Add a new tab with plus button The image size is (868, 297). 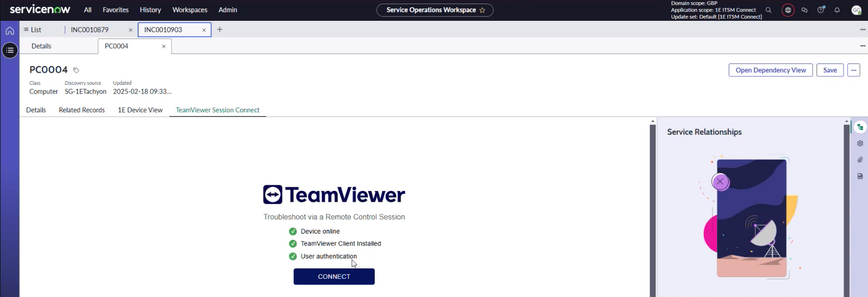(220, 30)
